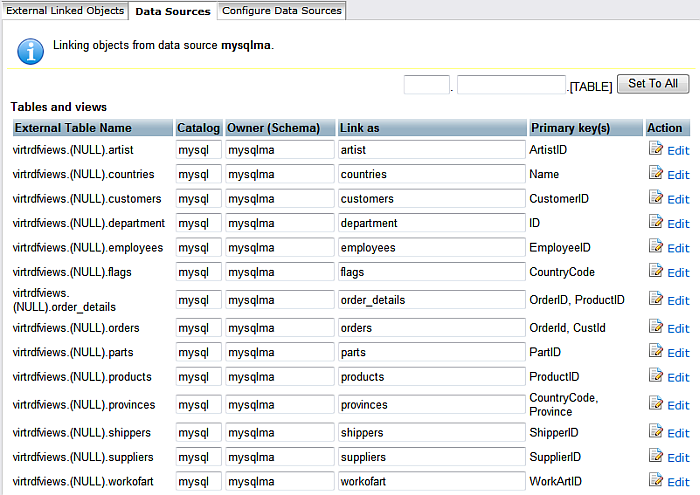The width and height of the screenshot is (700, 495).
Task: Select the Data Sources tab
Action: (x=173, y=11)
